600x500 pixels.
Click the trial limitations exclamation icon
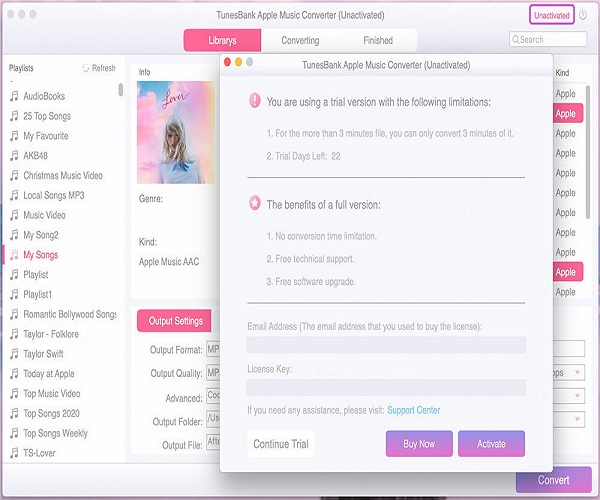click(x=255, y=101)
